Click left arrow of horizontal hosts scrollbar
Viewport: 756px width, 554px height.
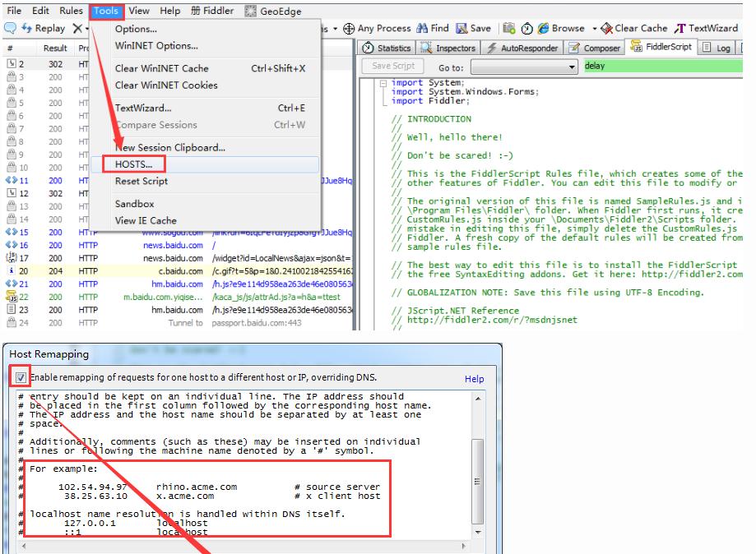[x=24, y=546]
